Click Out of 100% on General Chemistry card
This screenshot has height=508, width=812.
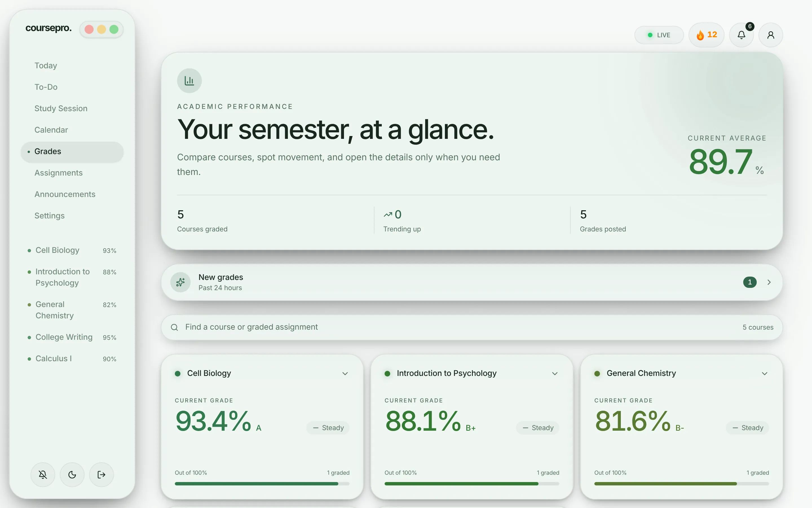[610, 473]
